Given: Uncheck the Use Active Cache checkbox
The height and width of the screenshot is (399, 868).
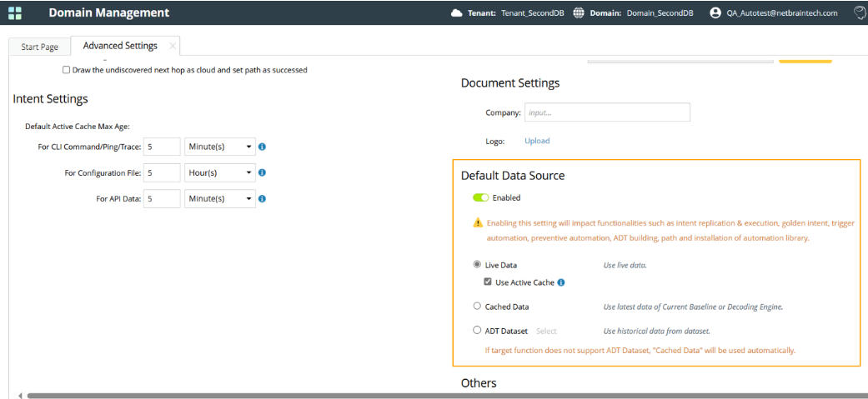Looking at the screenshot, I should (x=489, y=282).
